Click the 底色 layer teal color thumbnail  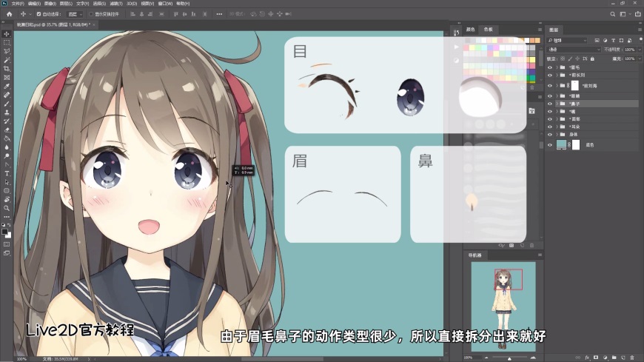pos(561,144)
